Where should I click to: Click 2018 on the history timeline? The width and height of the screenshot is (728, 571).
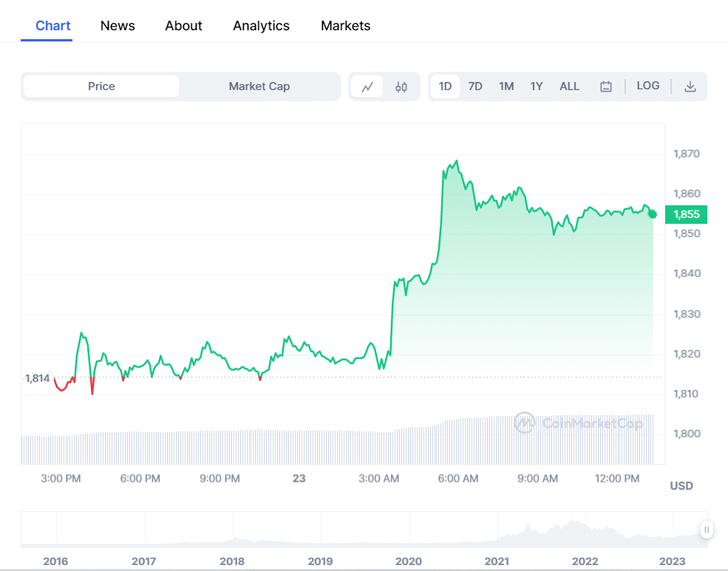point(231,561)
